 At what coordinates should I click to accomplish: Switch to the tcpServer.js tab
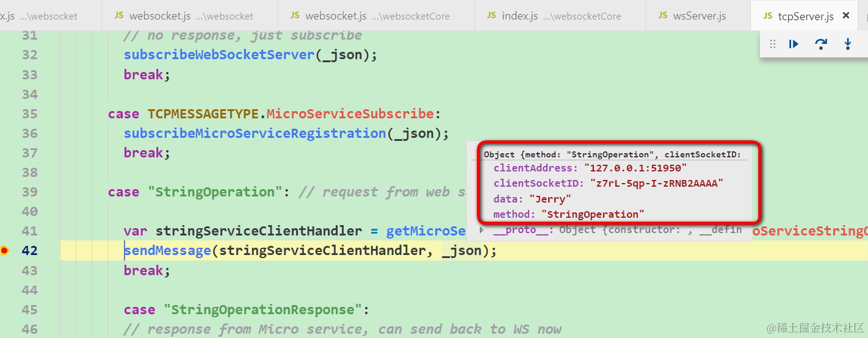click(x=804, y=16)
